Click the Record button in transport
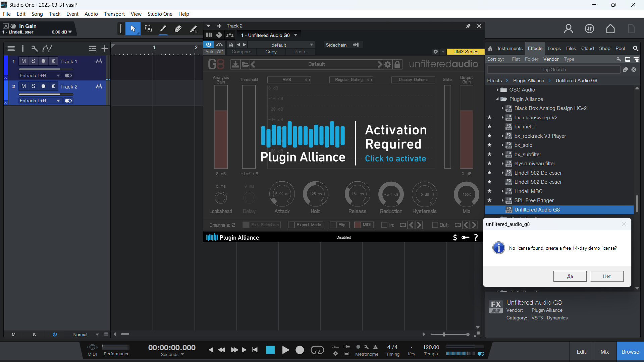Viewport: 644px width, 362px height. [x=300, y=350]
